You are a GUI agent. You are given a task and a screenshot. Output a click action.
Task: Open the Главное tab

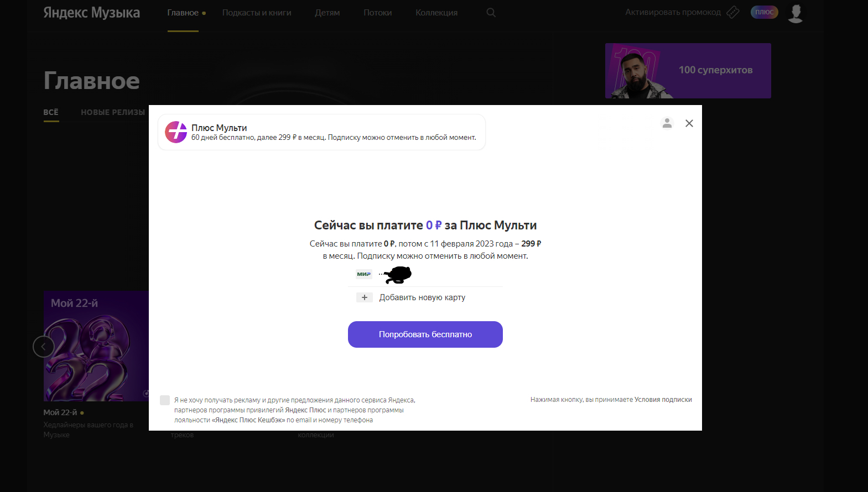(183, 13)
